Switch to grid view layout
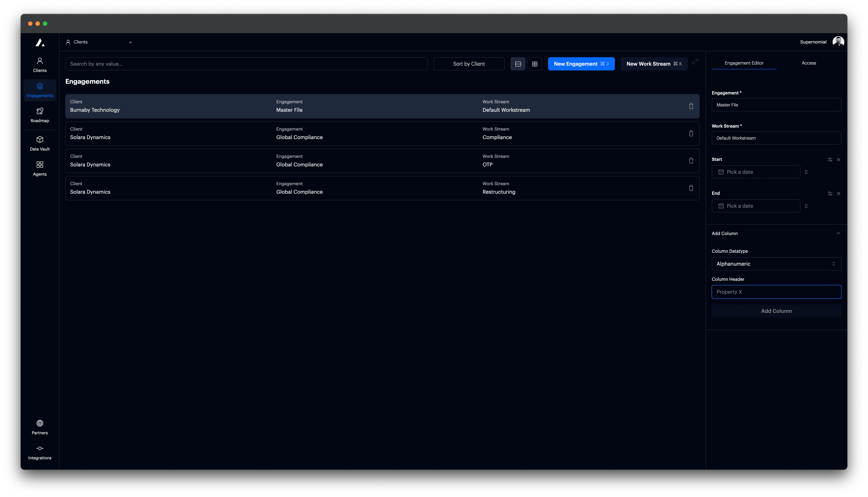Screen dimensions: 868x497 coord(535,63)
